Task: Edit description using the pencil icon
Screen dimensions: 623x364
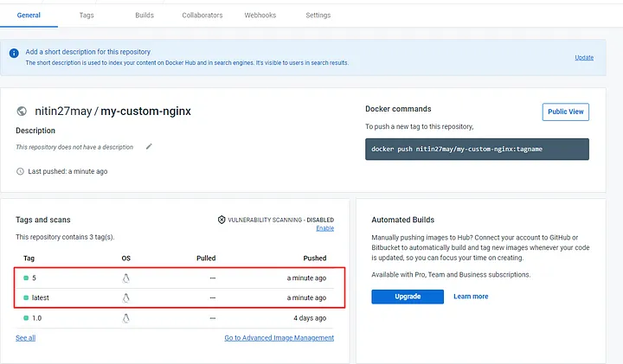Action: (x=149, y=146)
